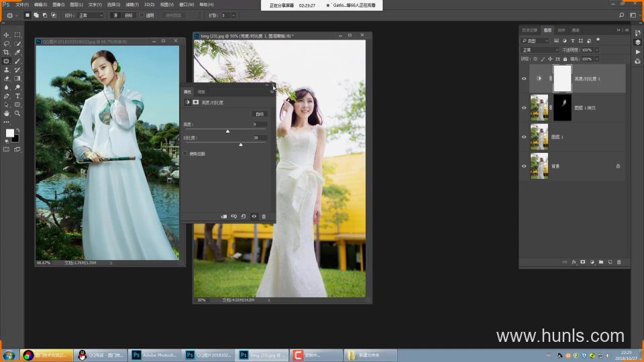Select the Eraser tool

click(6, 78)
